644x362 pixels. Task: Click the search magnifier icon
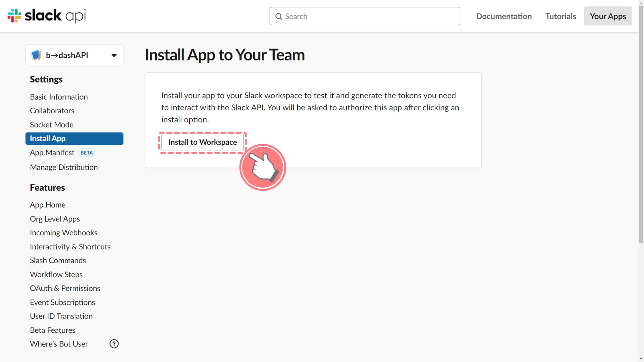pos(279,16)
